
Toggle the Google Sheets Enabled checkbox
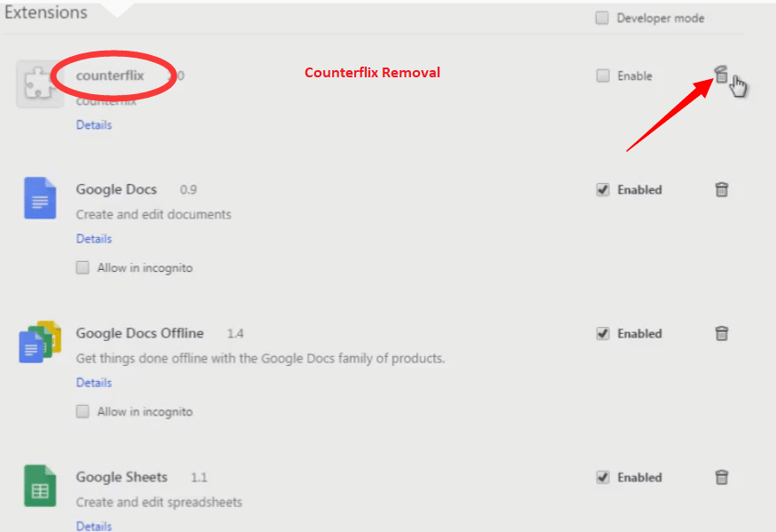[x=603, y=478]
